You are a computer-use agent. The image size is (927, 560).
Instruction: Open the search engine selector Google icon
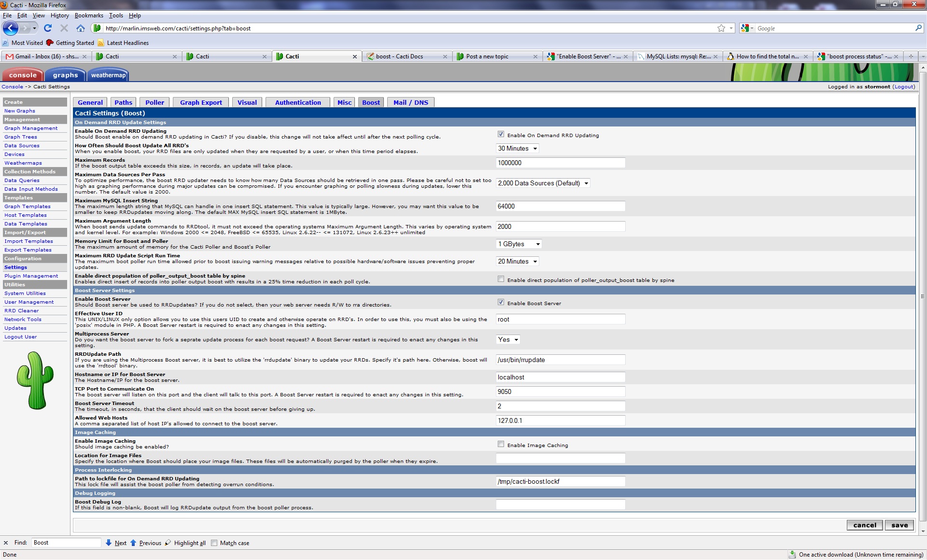(x=746, y=28)
